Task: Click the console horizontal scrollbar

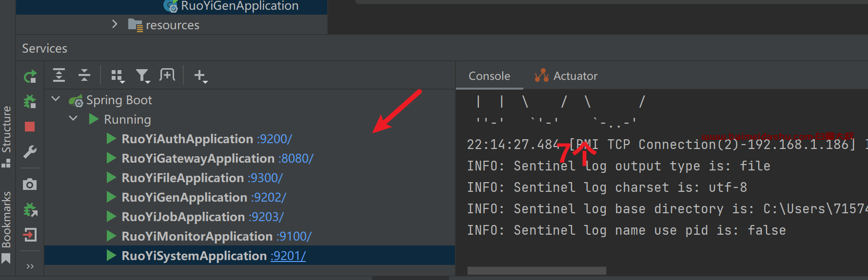Action: pyautogui.click(x=536, y=271)
